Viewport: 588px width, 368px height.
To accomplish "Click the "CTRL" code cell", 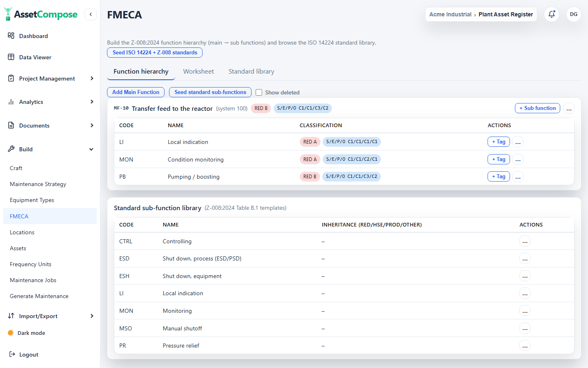I will [x=126, y=241].
